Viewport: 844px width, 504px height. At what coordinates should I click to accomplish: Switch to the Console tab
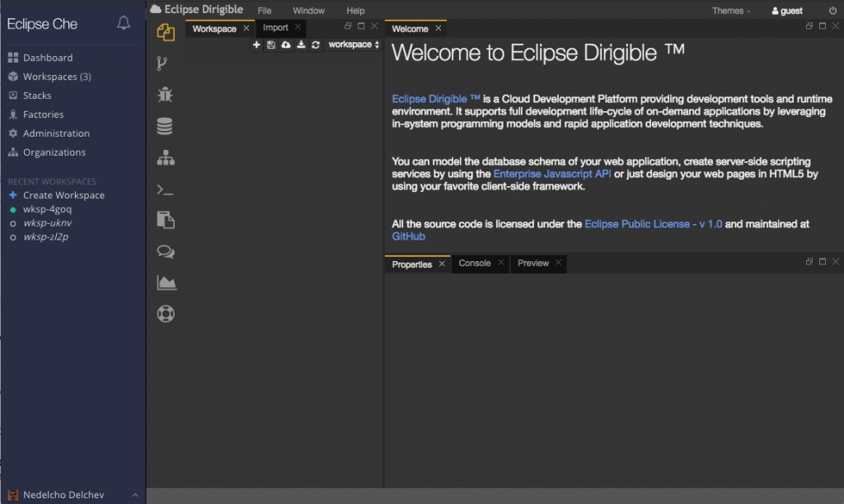pyautogui.click(x=475, y=264)
